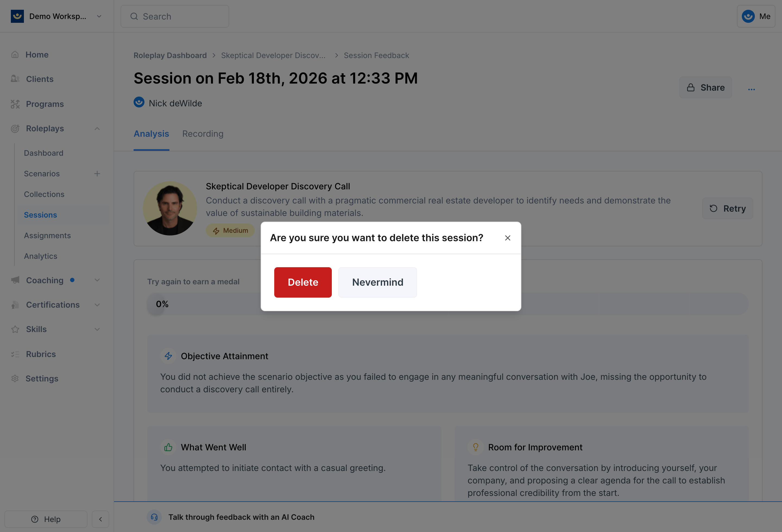
Task: Open the Demo Workspace switcher dropdown
Action: point(56,16)
